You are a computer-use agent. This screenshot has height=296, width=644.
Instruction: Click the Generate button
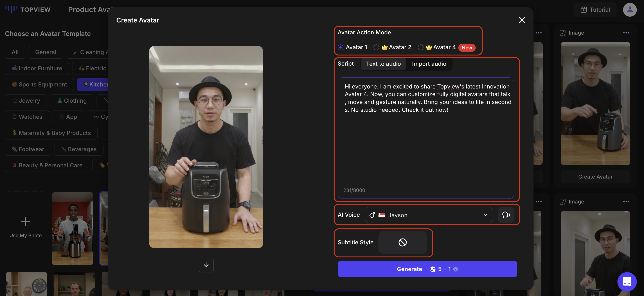click(410, 269)
